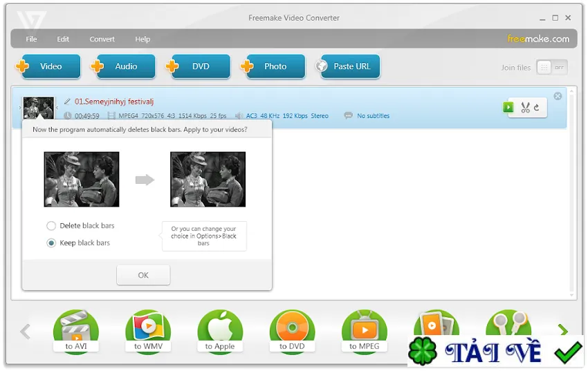Open the Convert menu

point(102,39)
